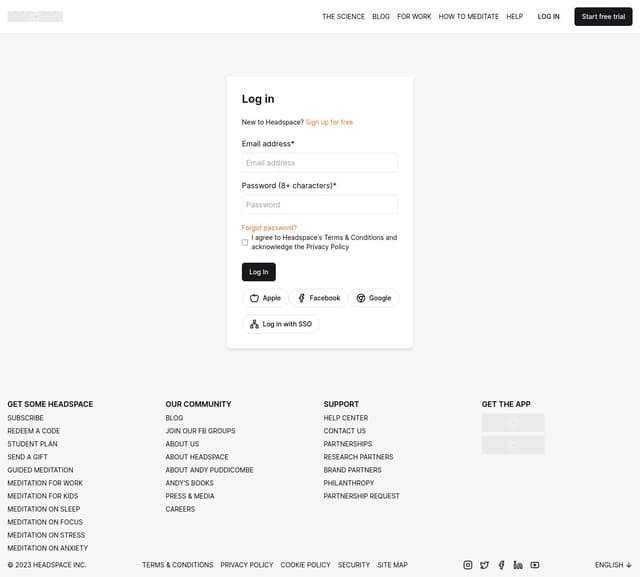640x577 pixels.
Task: Open Meditation on Focus footer link
Action: pos(45,522)
